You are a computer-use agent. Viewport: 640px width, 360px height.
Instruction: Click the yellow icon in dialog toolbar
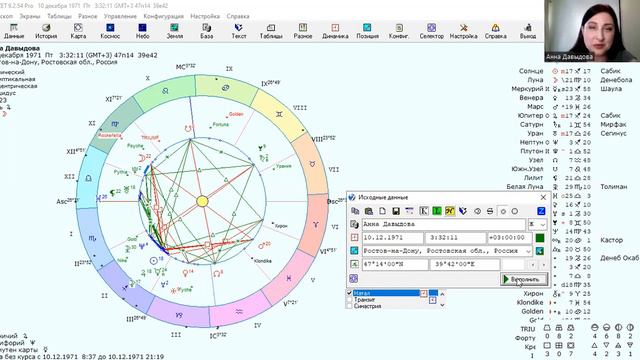450,211
